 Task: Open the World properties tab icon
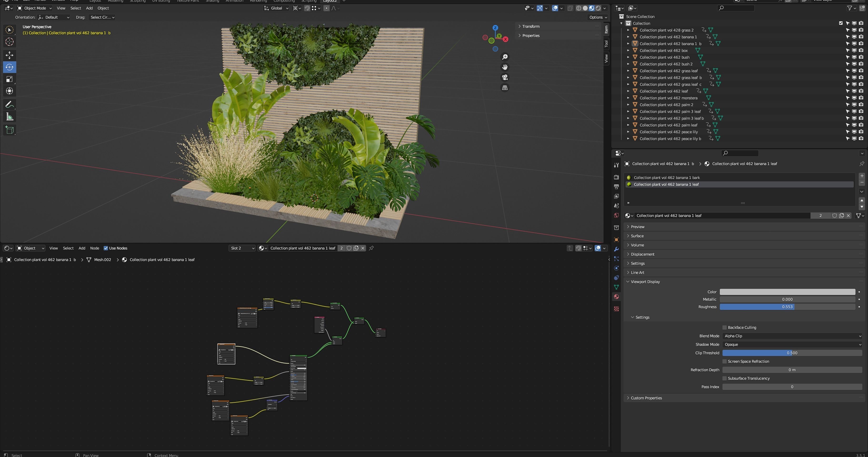pyautogui.click(x=616, y=215)
